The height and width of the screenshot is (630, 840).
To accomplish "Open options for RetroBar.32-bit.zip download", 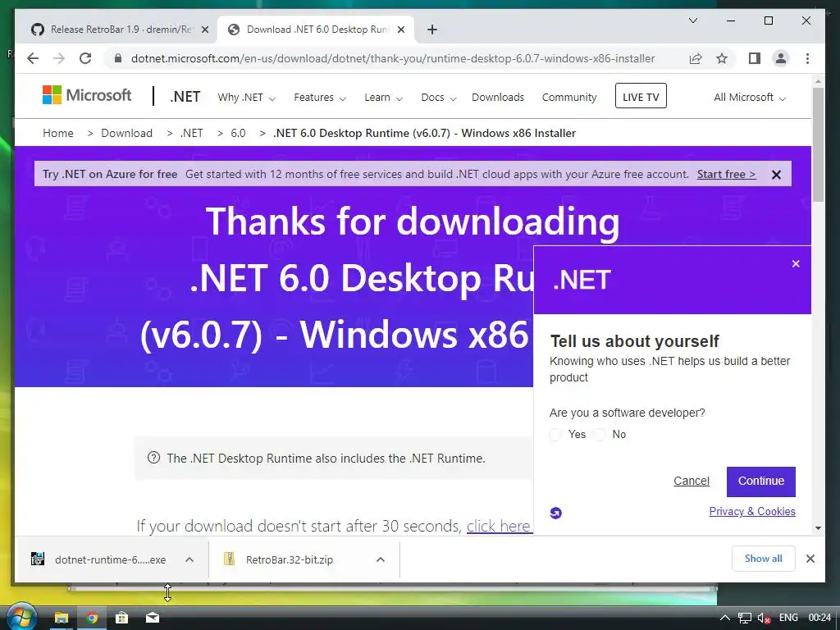I will click(x=381, y=559).
